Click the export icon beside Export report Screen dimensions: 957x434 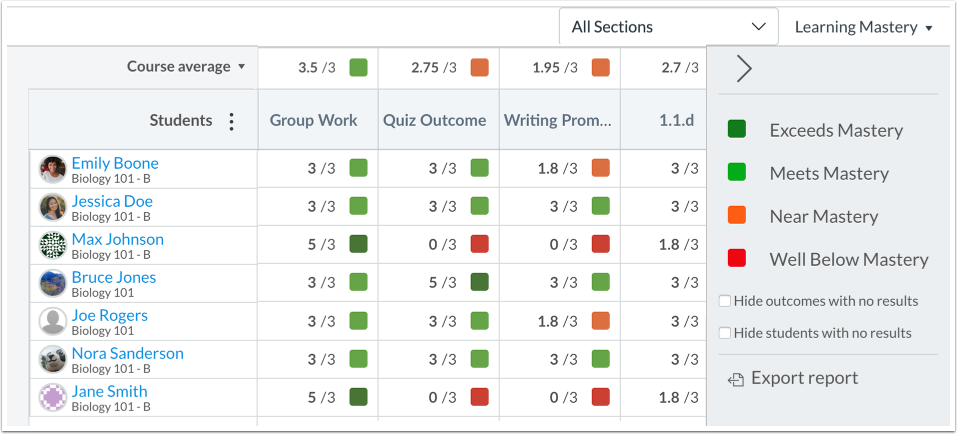tap(736, 379)
